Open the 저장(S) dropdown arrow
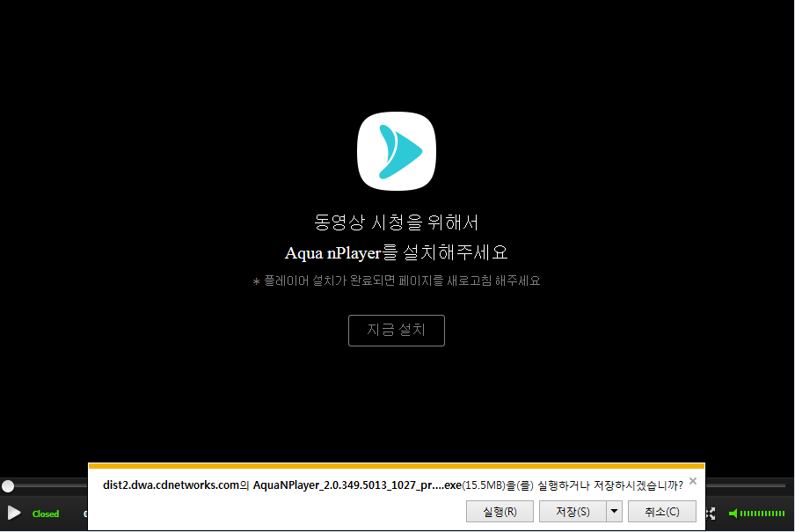The image size is (795, 532). pos(615,511)
